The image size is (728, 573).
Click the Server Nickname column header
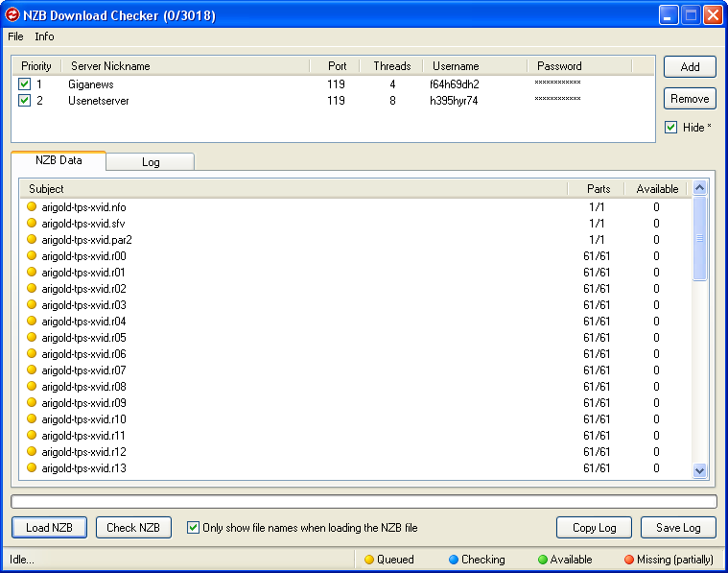186,66
